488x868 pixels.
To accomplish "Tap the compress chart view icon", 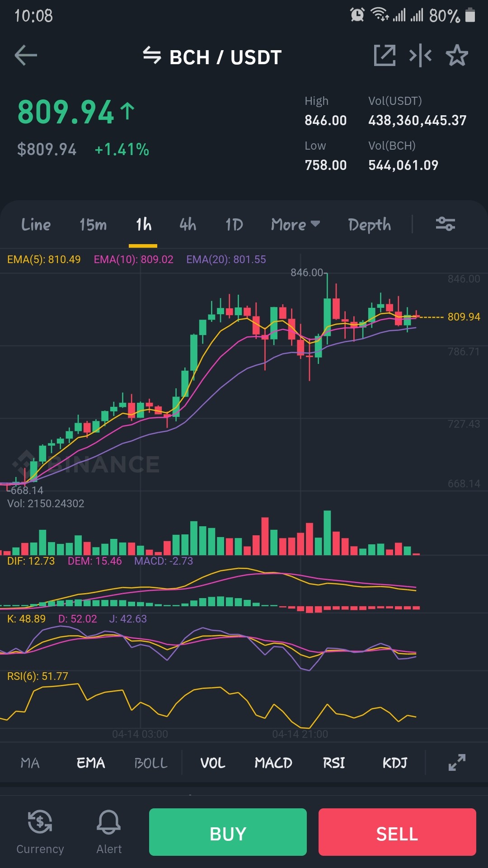I will point(420,56).
